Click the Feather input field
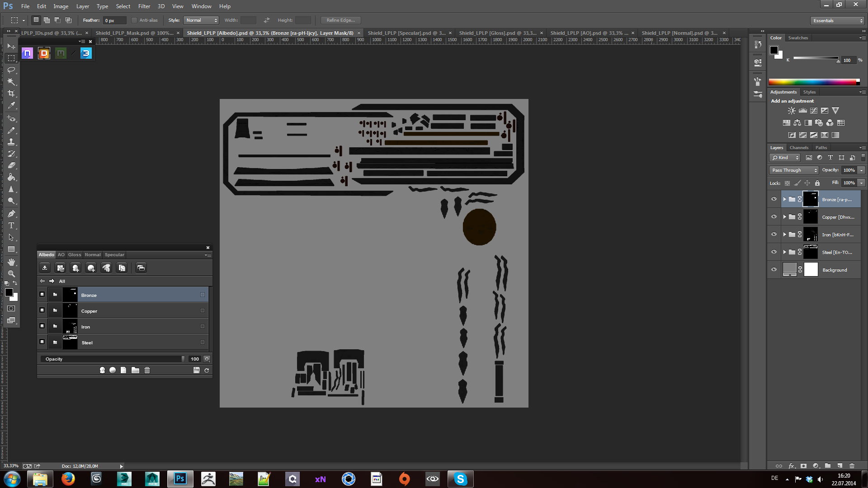This screenshot has width=868, height=488. [x=115, y=20]
